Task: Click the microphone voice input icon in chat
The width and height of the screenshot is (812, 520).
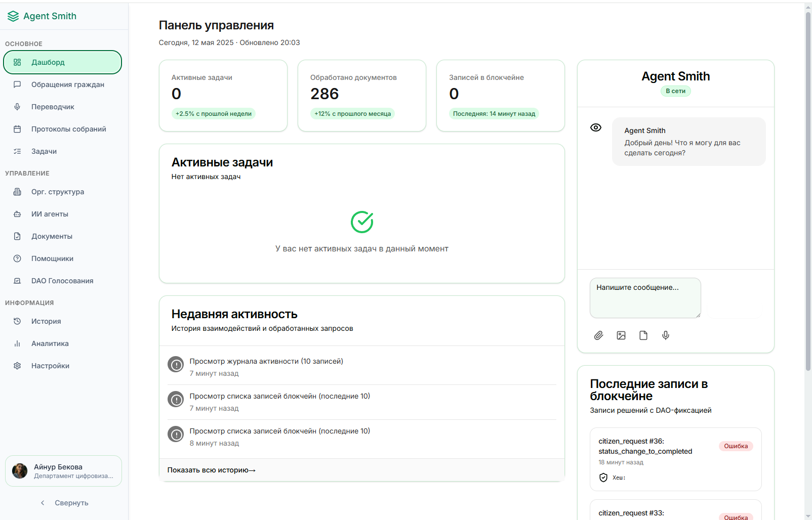Action: (666, 335)
